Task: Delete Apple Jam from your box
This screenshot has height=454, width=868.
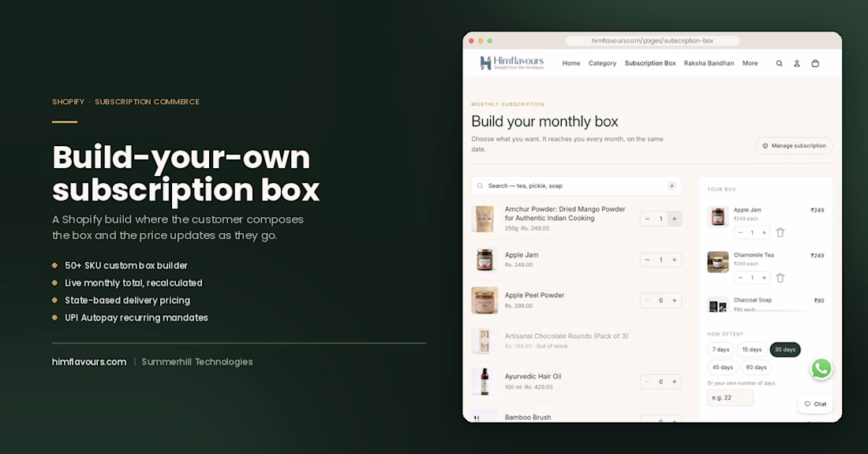Action: click(780, 233)
